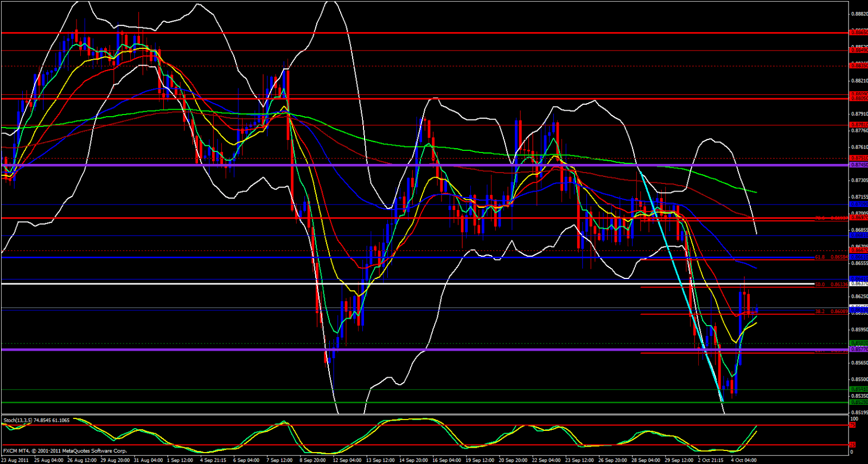Click the 0.86250 price scale label
This screenshot has width=868, height=464.
[x=859, y=296]
